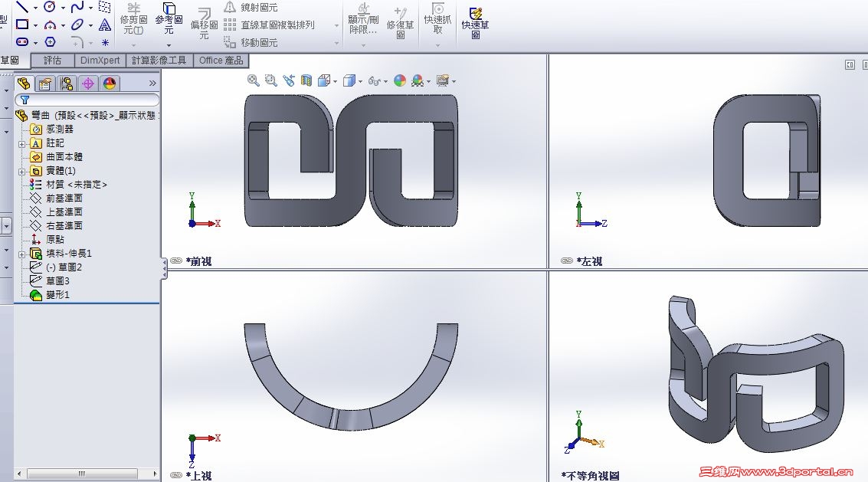This screenshot has height=482, width=868.
Task: Toggle view link icon beside *左視
Action: click(x=566, y=261)
